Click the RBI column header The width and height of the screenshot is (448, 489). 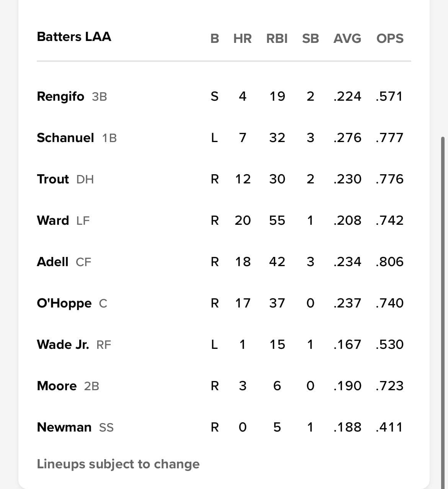pos(277,38)
